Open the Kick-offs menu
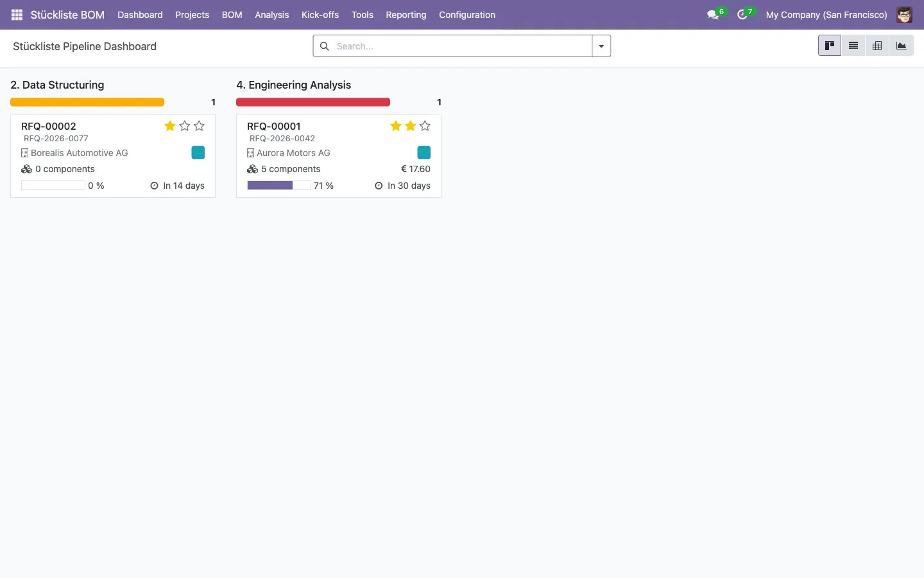 click(x=320, y=15)
